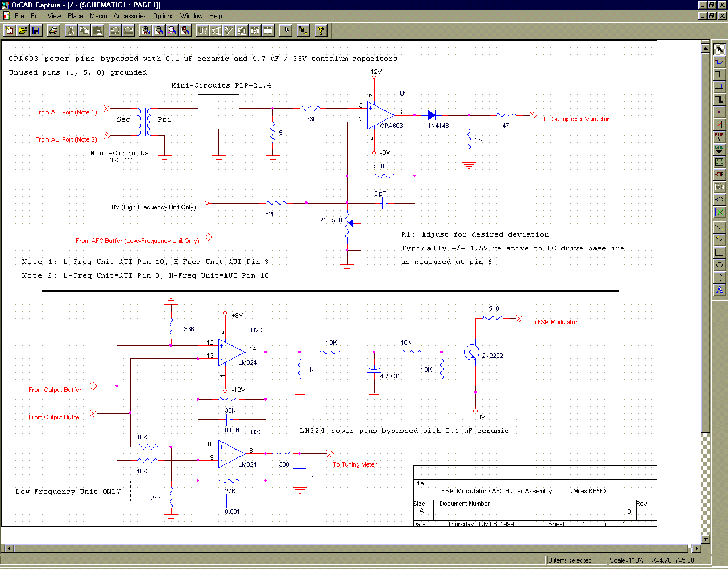Open the Macro menu

pyautogui.click(x=98, y=16)
